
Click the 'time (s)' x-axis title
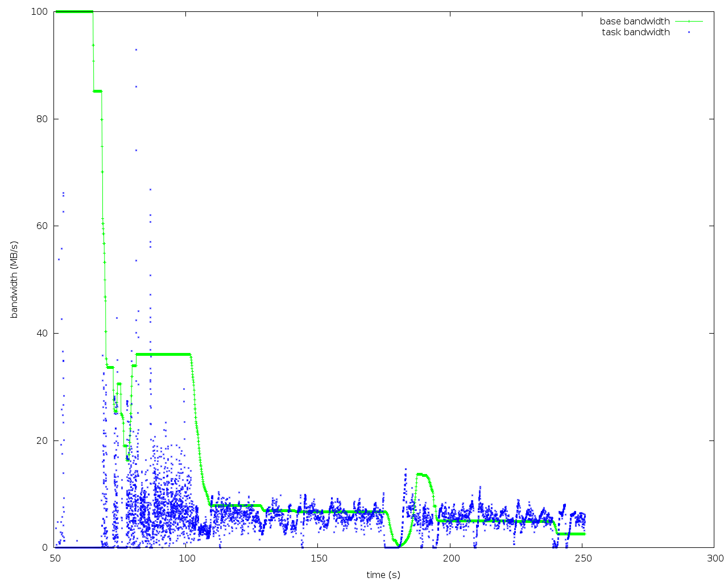(383, 575)
